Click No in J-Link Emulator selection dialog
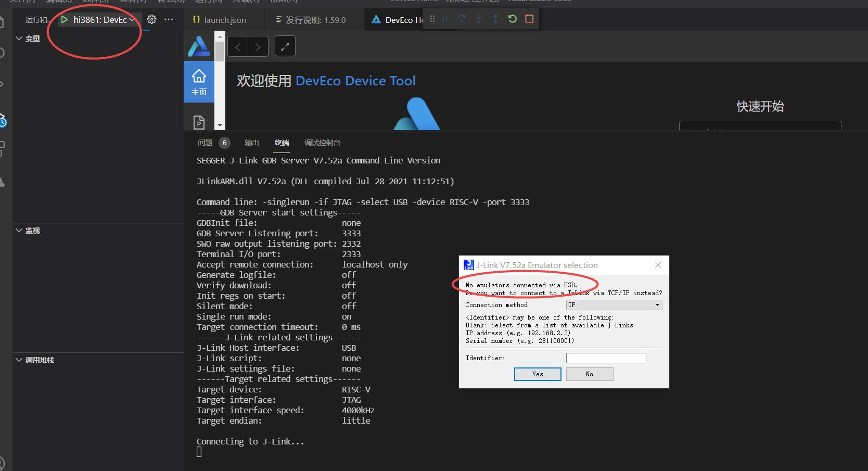Screen dimensions: 868x471 (590, 374)
